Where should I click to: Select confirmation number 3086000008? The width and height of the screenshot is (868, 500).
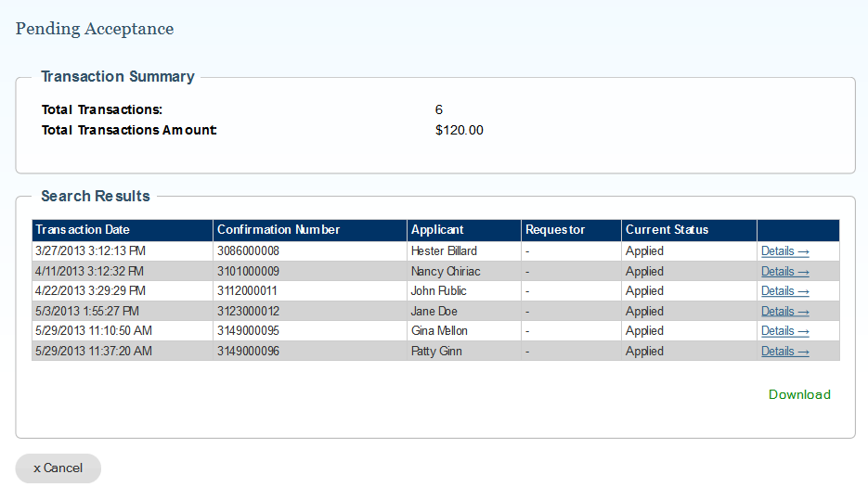coord(248,251)
